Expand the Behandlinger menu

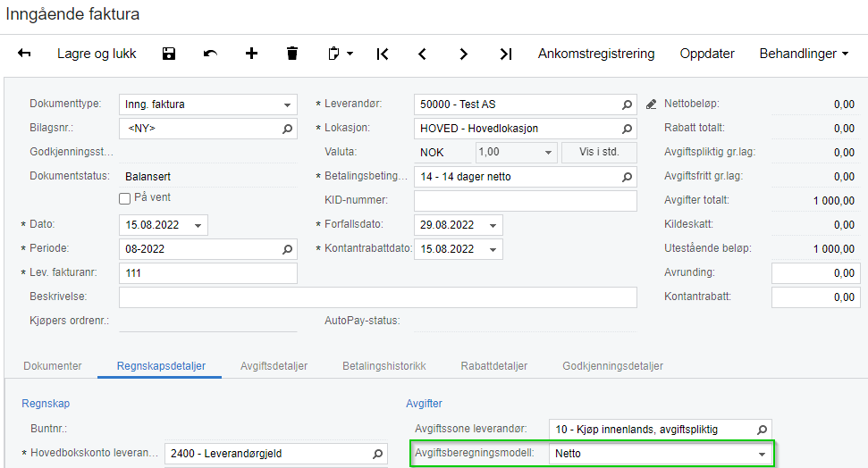point(804,54)
